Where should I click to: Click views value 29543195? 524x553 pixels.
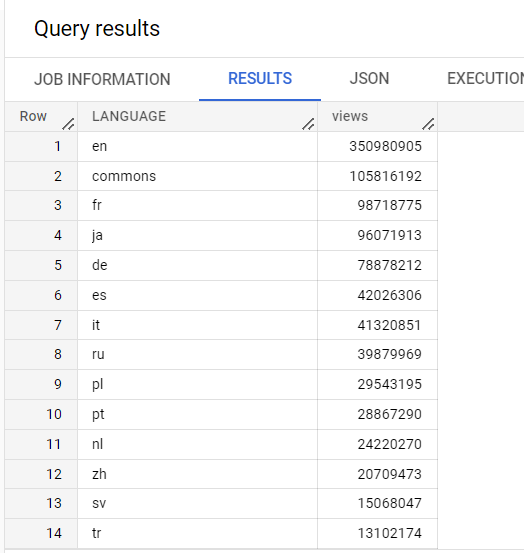(390, 384)
